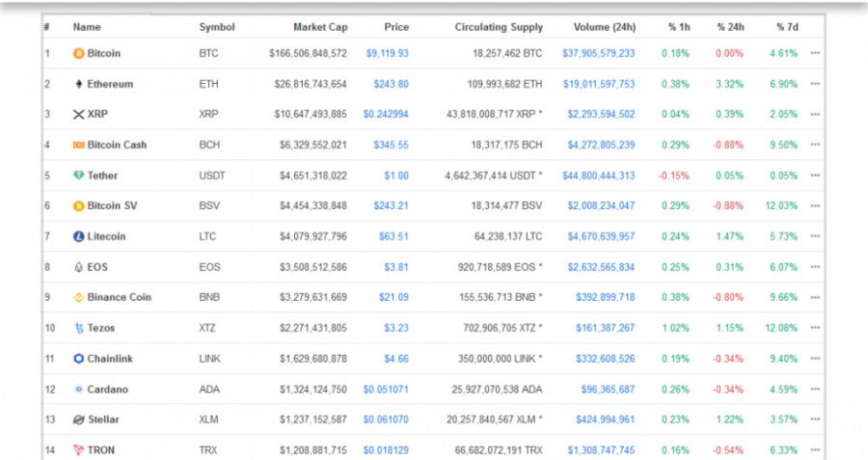The width and height of the screenshot is (868, 460).
Task: Click the XRP cross logo icon
Action: [x=79, y=114]
